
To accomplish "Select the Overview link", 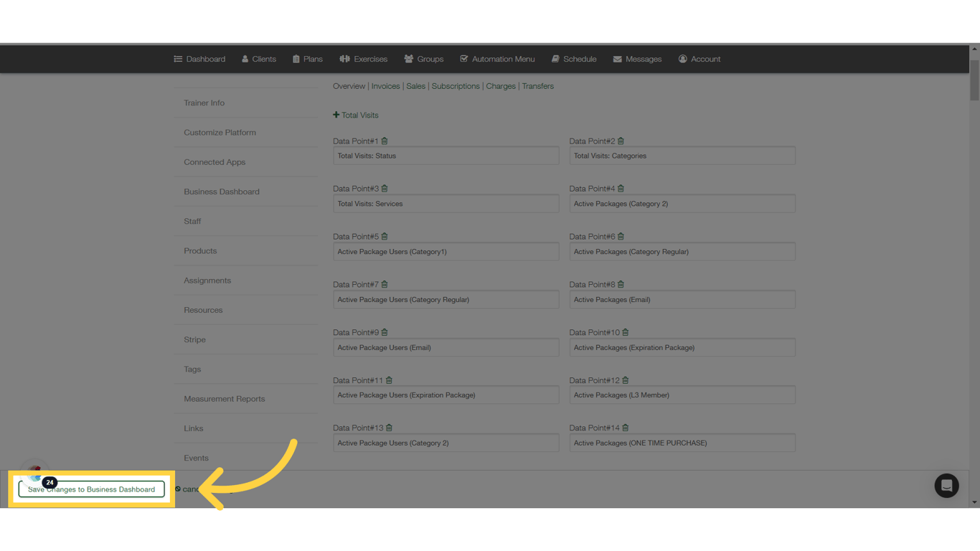I will (x=349, y=86).
